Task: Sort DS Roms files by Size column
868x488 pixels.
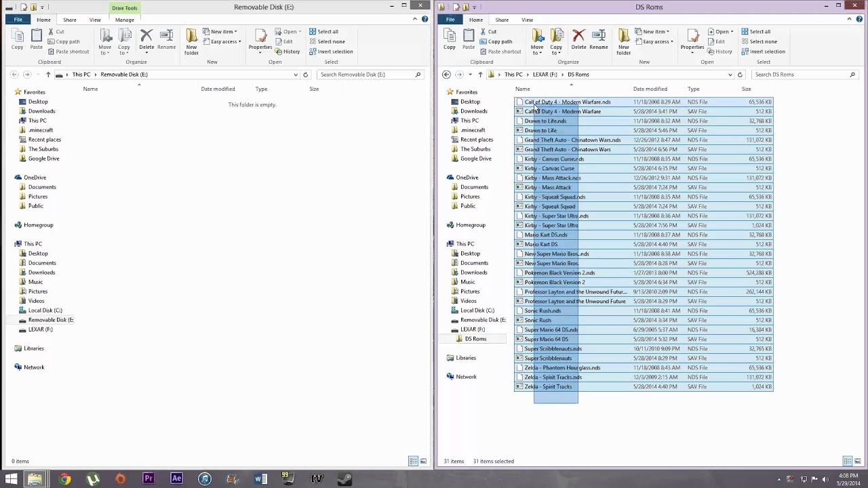Action: coord(746,89)
